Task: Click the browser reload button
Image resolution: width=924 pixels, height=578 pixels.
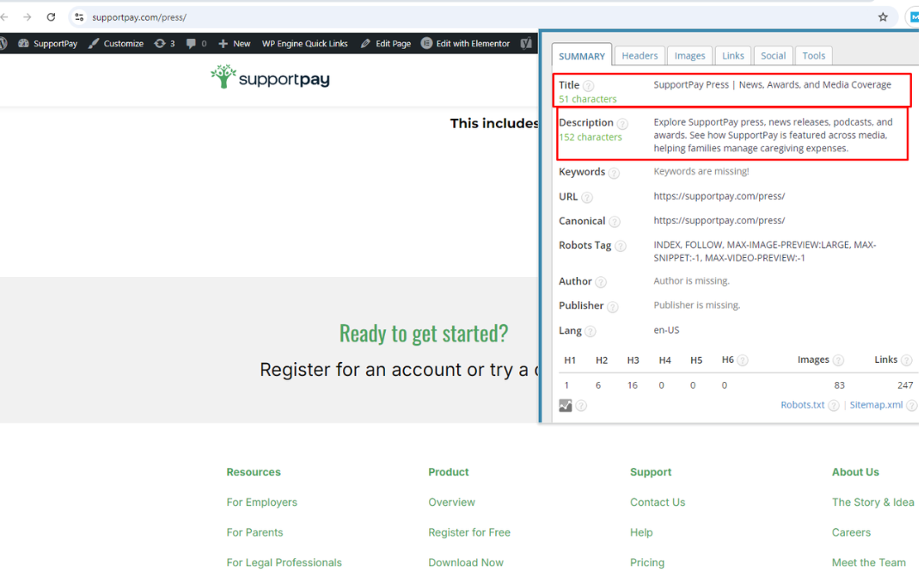Action: coord(51,17)
